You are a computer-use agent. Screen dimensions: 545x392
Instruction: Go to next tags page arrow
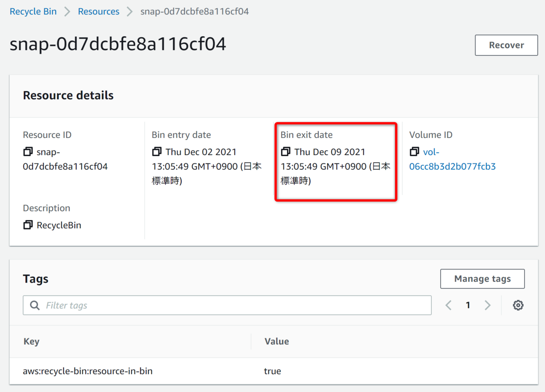point(488,305)
